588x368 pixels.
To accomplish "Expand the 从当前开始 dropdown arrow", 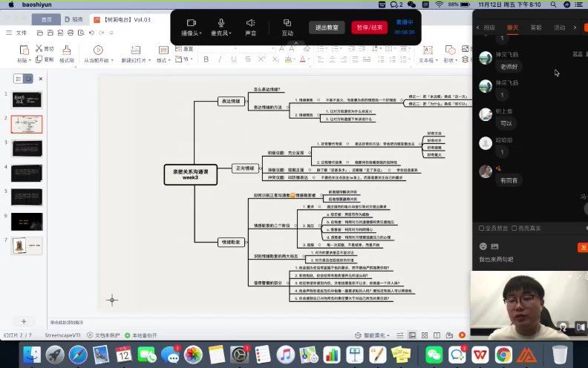I will pos(112,60).
